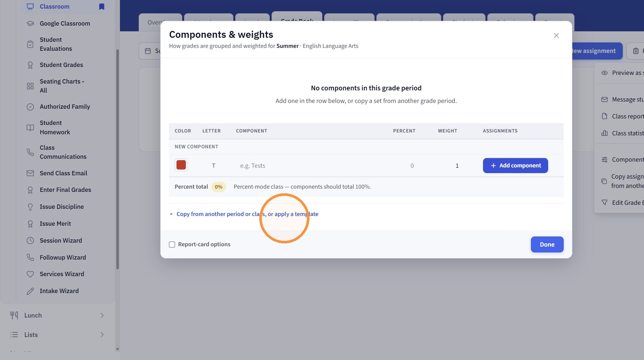
Task: Click the Done button
Action: [x=547, y=244]
